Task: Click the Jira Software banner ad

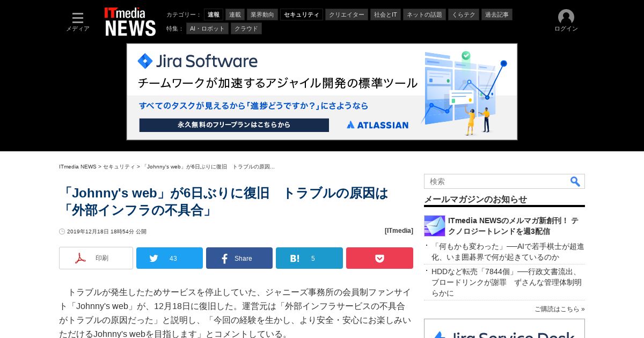Action: (x=322, y=92)
